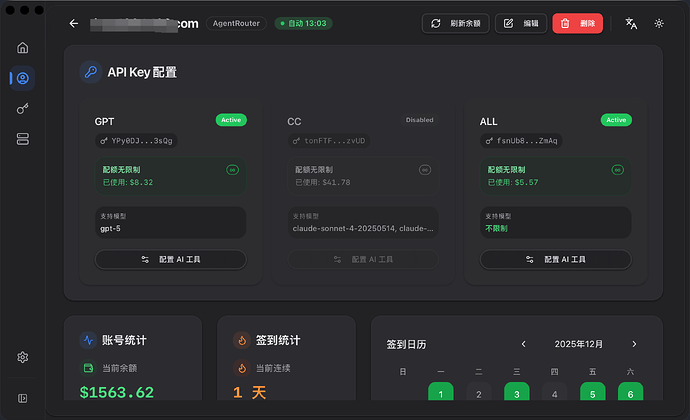Screen dimensions: 690x420
Task: Click wallet icon beside 当前余额
Action: coord(88,368)
